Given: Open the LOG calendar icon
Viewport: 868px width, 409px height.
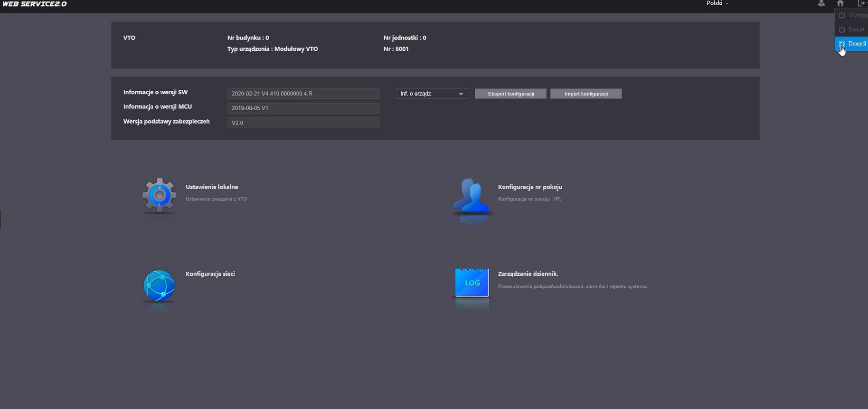Looking at the screenshot, I should (x=472, y=283).
